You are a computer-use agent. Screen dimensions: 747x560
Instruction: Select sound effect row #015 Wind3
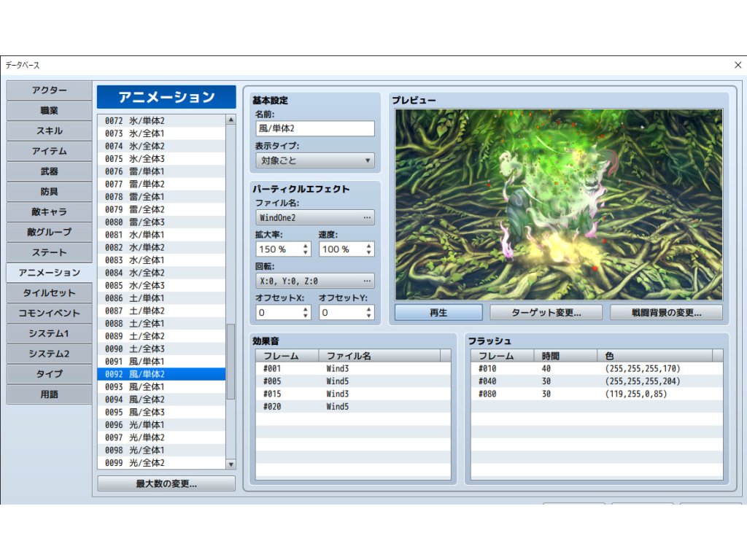pyautogui.click(x=352, y=394)
